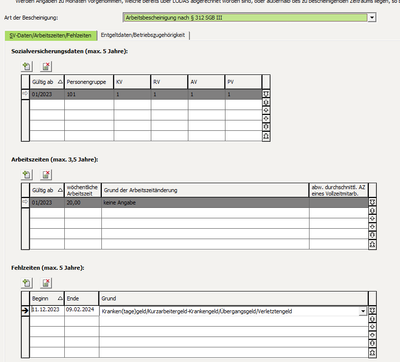Move one row down in Fehlzeiten table
The image size is (400, 362).
click(372, 335)
